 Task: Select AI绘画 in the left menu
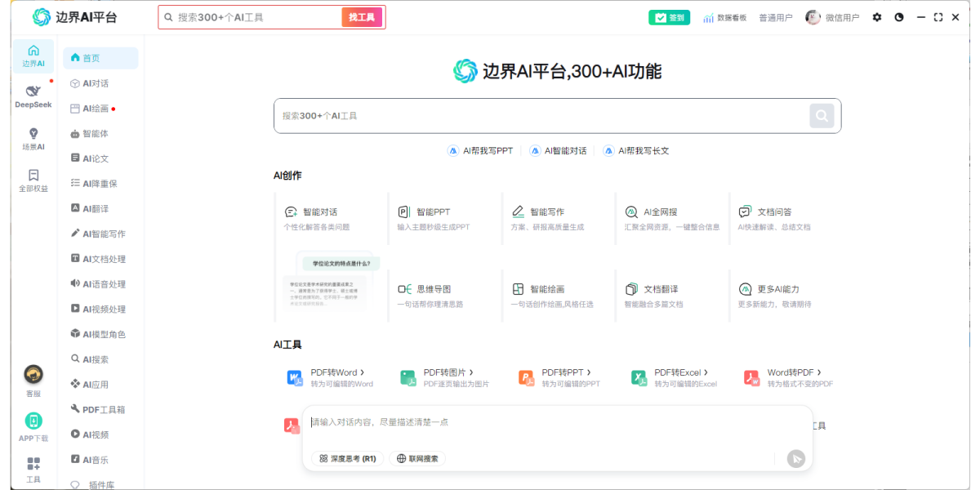click(x=95, y=109)
